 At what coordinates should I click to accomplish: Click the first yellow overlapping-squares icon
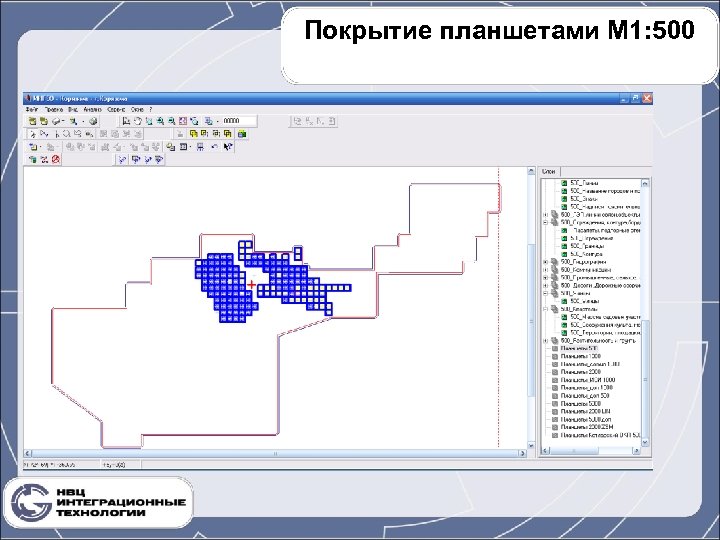tap(193, 134)
